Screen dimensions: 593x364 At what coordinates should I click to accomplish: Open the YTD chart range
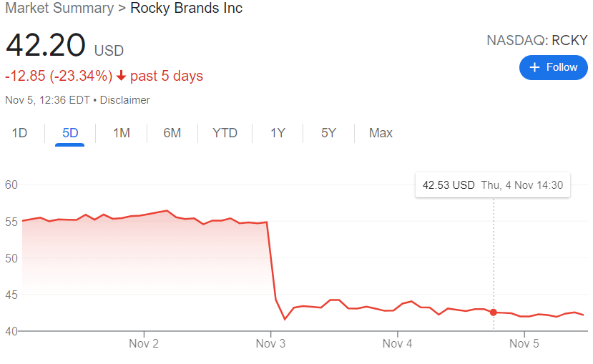coord(225,133)
